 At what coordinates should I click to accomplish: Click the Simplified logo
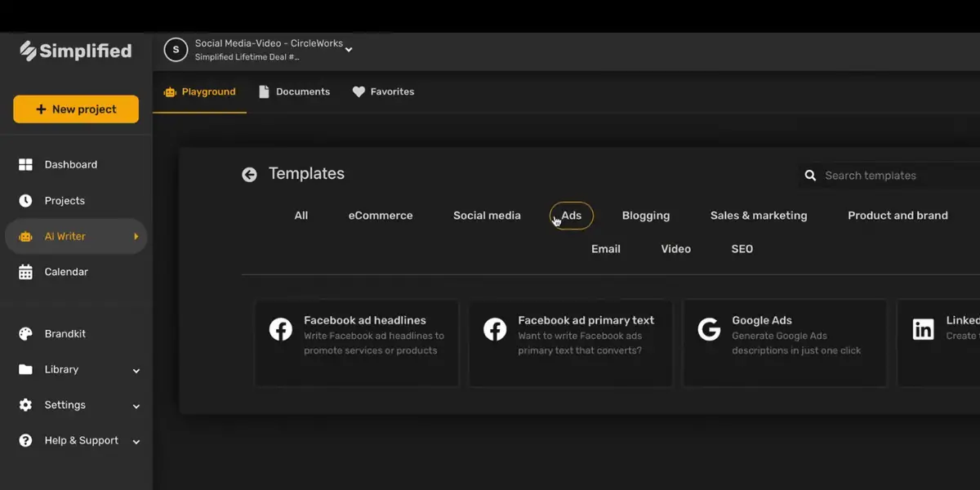(75, 51)
